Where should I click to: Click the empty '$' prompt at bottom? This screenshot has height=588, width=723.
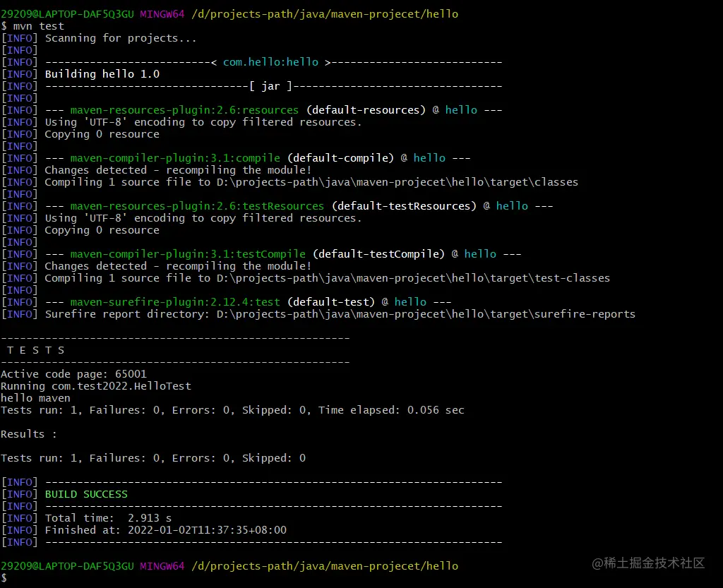tap(4, 578)
